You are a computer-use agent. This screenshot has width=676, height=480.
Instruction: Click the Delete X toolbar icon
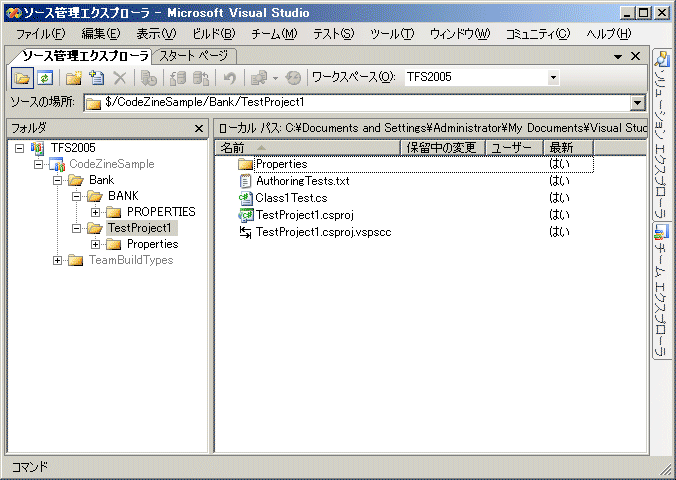coord(119,78)
